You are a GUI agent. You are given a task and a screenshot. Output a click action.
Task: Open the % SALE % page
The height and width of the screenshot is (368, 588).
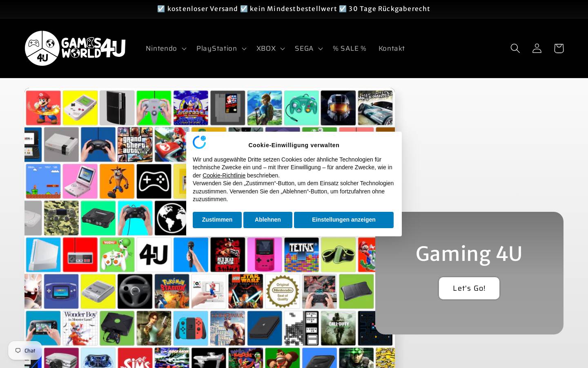[350, 48]
